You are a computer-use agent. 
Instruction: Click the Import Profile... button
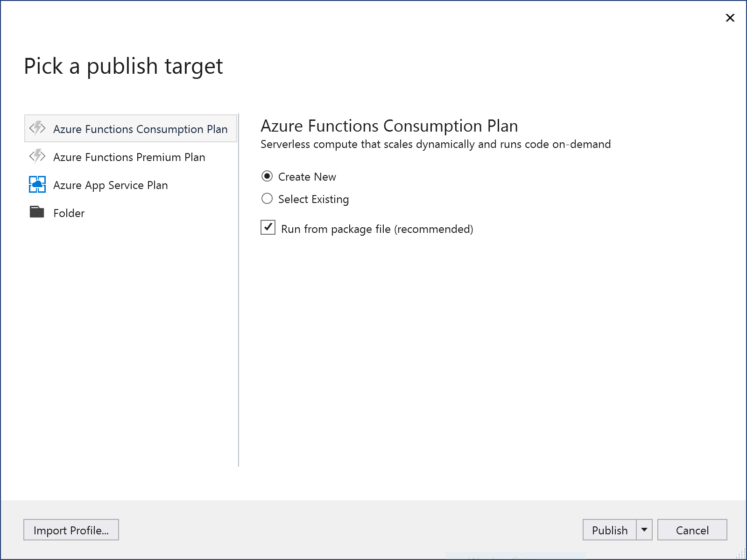(x=71, y=530)
